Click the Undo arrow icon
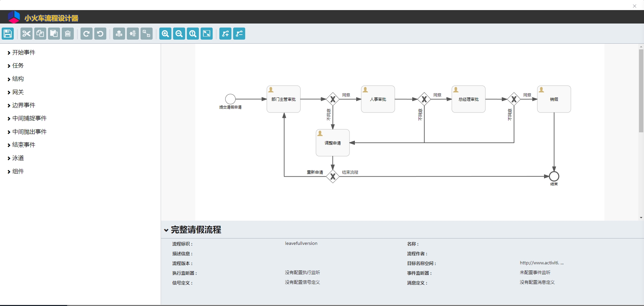The width and height of the screenshot is (644, 306). pos(100,34)
